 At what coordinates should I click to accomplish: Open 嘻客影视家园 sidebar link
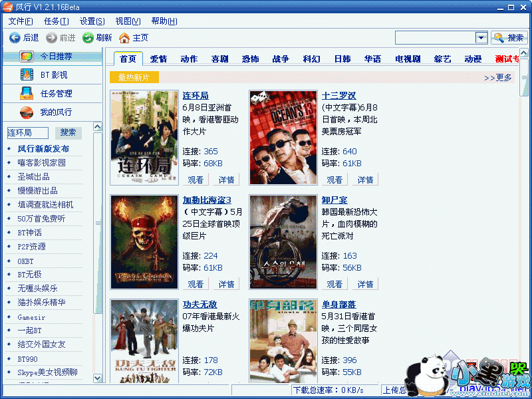tap(41, 163)
